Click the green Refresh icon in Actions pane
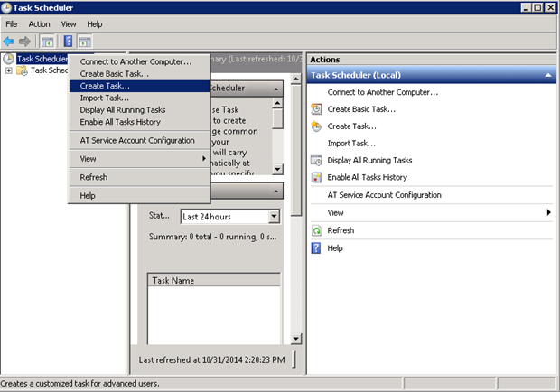 pyautogui.click(x=316, y=230)
